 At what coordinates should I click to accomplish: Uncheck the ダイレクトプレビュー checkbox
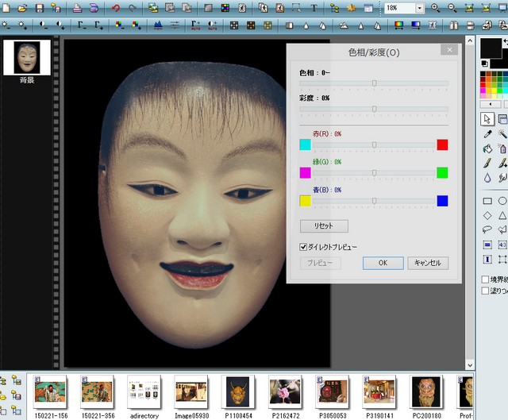pyautogui.click(x=303, y=247)
